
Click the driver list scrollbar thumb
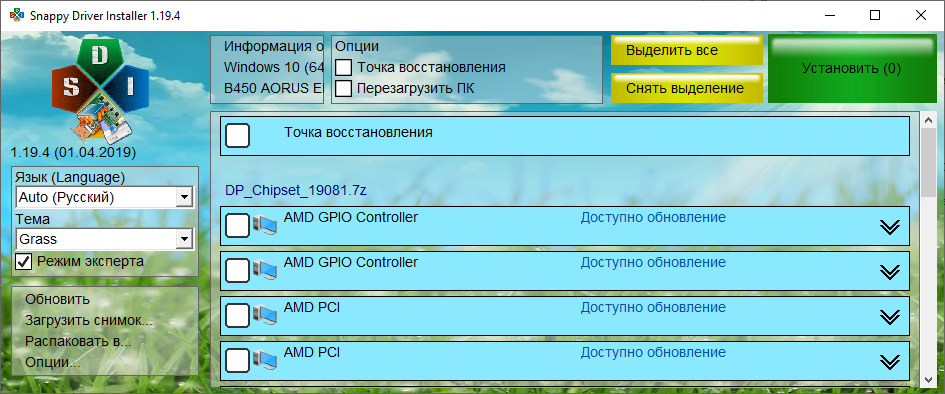pos(929,162)
